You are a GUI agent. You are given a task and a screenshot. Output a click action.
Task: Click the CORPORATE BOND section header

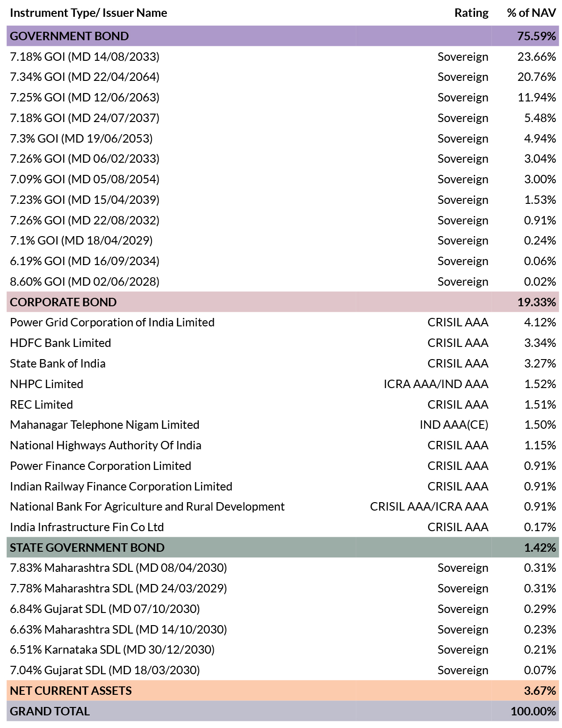click(x=282, y=302)
